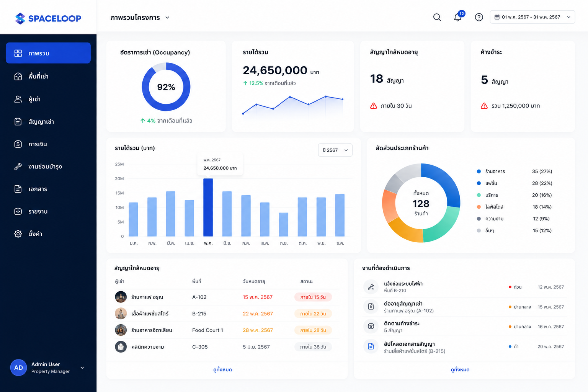Click the coin icon for ติดตามค้างชำระ task

pyautogui.click(x=371, y=327)
